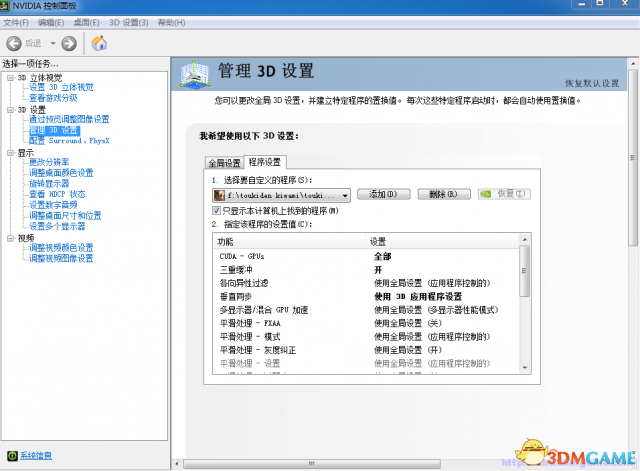Open the 系统信息 link
The width and height of the screenshot is (640, 471).
pyautogui.click(x=36, y=455)
